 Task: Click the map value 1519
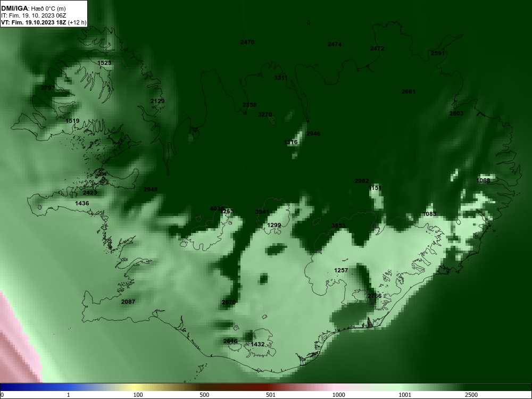pos(72,121)
